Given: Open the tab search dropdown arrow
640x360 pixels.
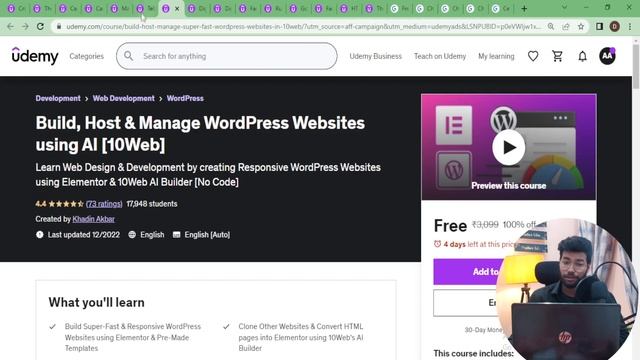Looking at the screenshot, I should pos(564,8).
